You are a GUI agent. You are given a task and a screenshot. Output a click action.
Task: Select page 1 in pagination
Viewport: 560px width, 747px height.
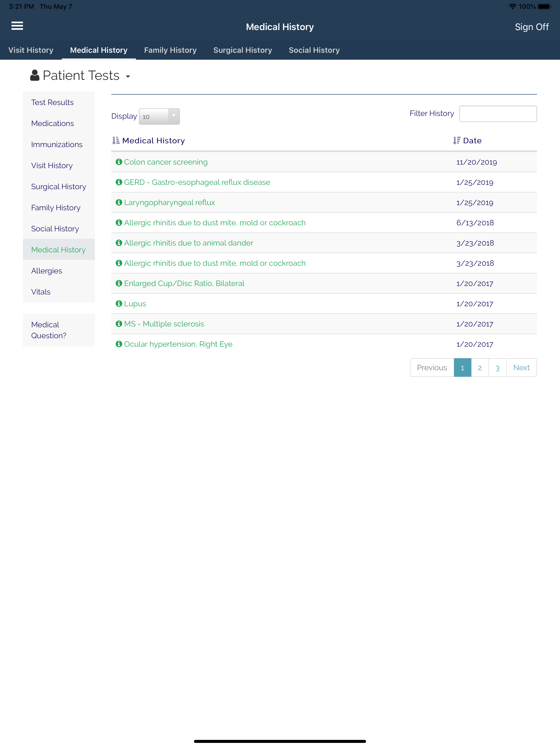click(x=462, y=368)
